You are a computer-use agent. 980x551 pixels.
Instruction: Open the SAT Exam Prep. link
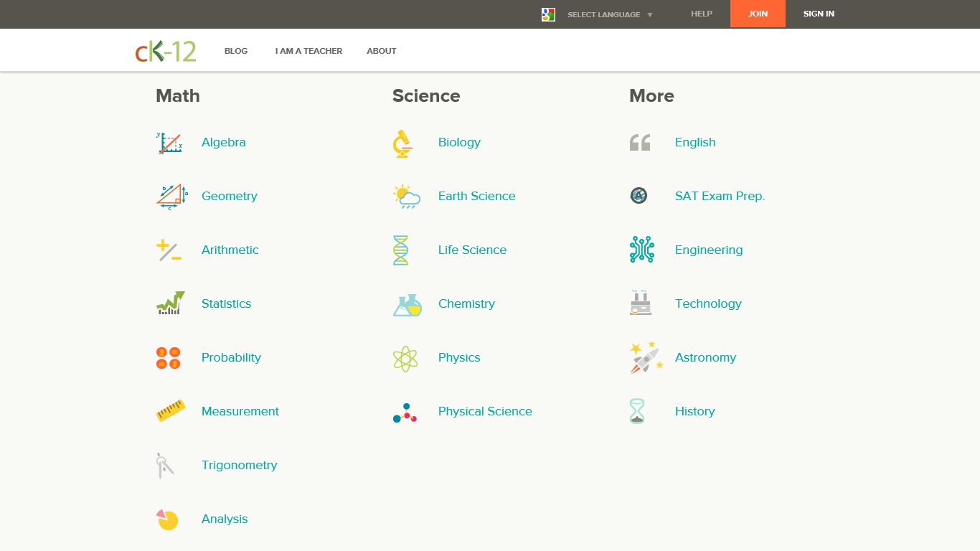click(720, 196)
